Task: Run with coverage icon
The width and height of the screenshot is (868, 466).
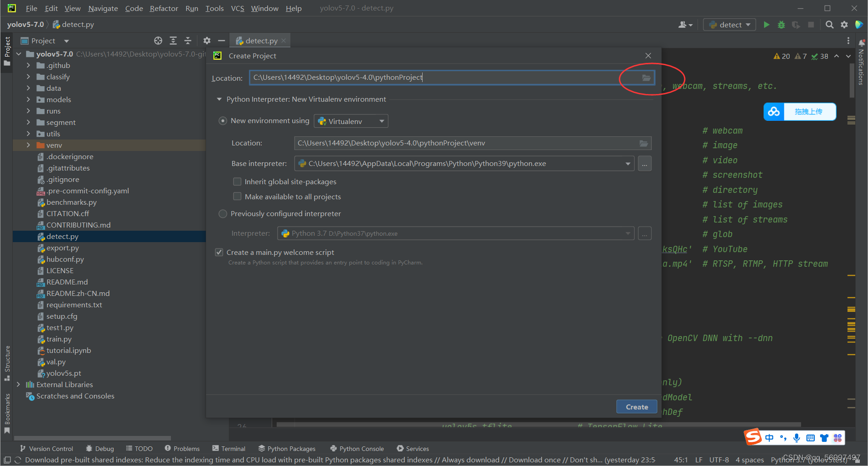Action: 796,25
